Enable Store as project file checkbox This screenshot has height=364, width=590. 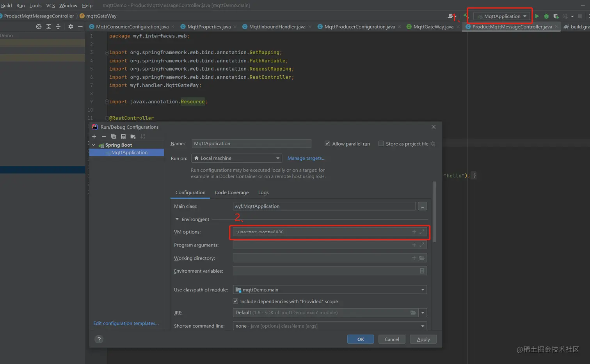pyautogui.click(x=381, y=144)
